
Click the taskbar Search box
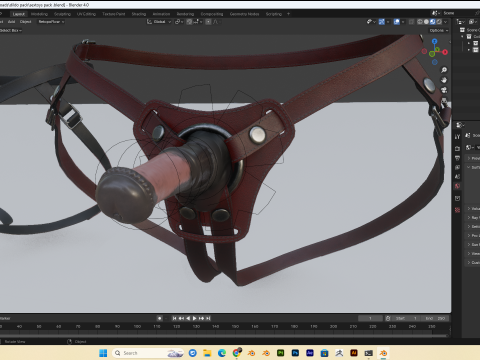tap(148, 353)
